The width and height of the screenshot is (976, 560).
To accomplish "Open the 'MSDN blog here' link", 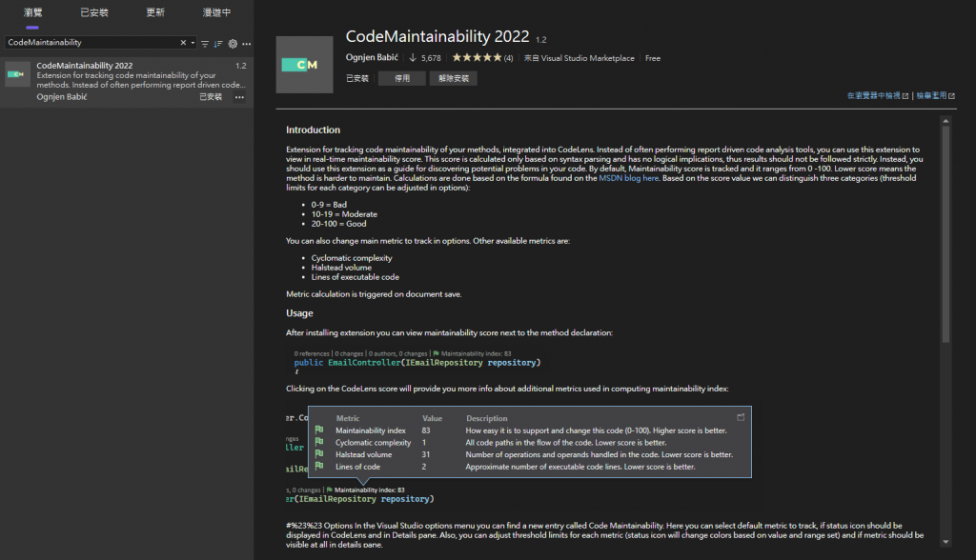I will 629,178.
